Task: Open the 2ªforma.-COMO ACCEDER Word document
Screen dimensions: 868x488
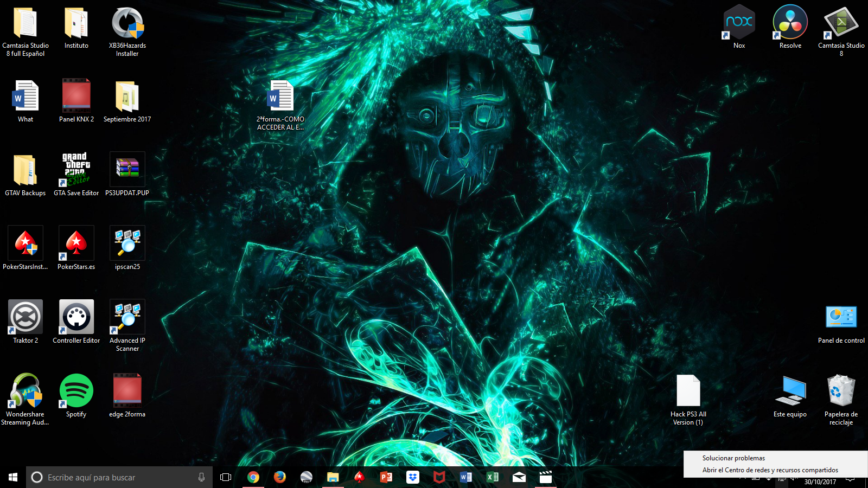Action: (280, 105)
